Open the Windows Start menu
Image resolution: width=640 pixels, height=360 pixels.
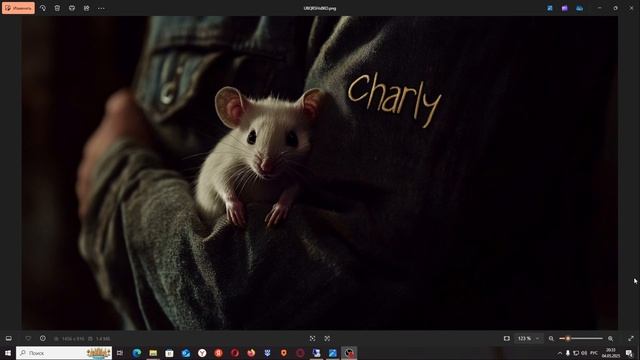8,353
